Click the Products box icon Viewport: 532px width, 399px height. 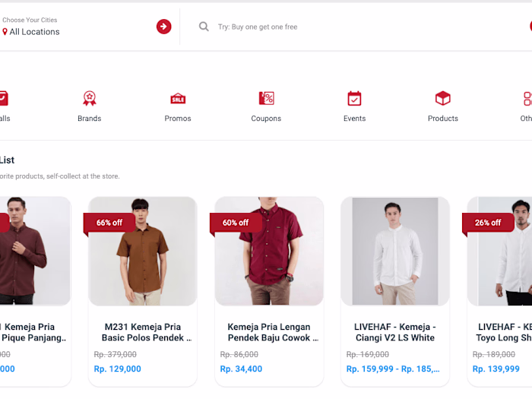[443, 98]
